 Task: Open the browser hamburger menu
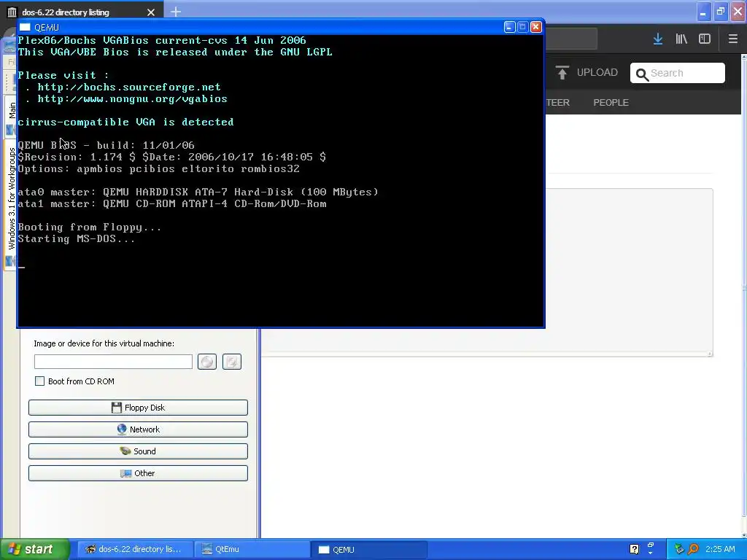733,39
